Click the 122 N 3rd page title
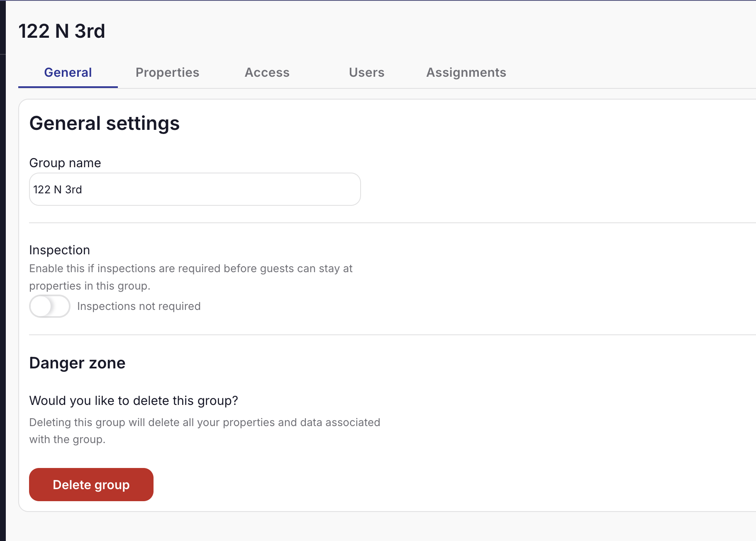Screen dimensions: 756x541 tap(62, 31)
